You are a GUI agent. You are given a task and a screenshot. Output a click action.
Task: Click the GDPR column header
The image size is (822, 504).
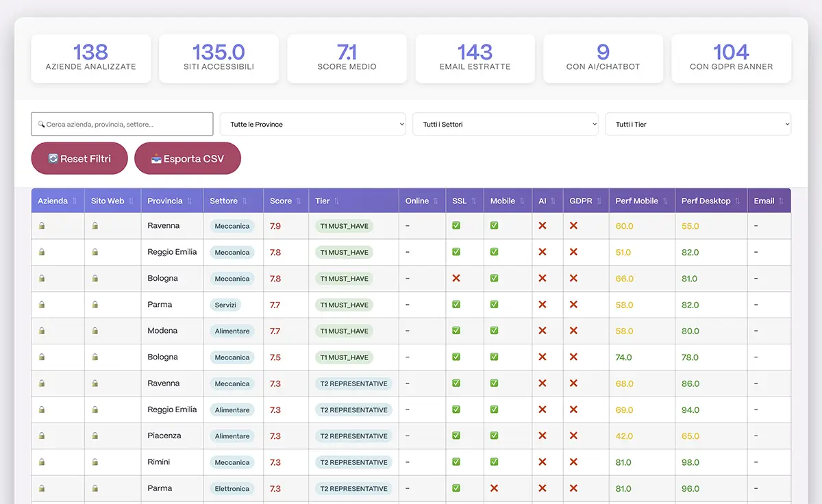(586, 201)
